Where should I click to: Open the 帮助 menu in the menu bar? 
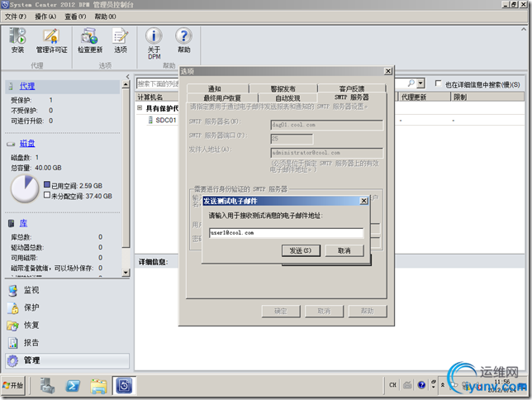click(105, 17)
